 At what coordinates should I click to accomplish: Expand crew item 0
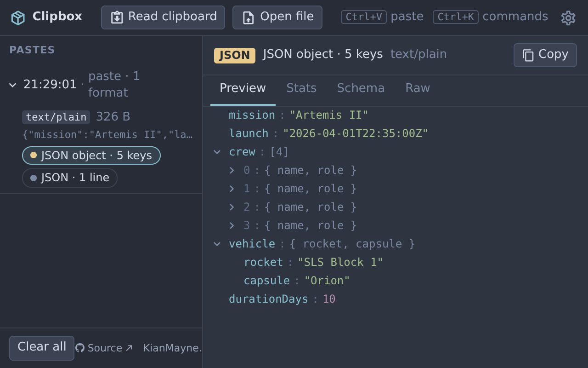(232, 170)
